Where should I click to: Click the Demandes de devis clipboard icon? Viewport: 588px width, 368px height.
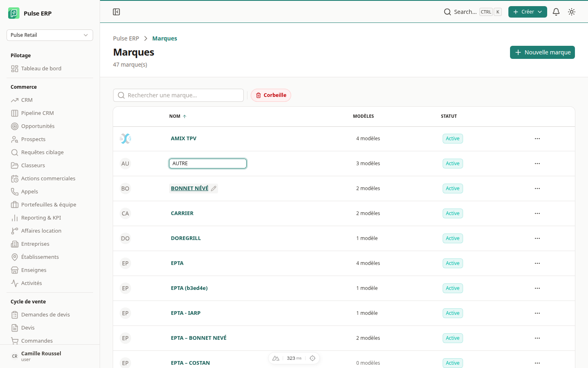(15, 315)
